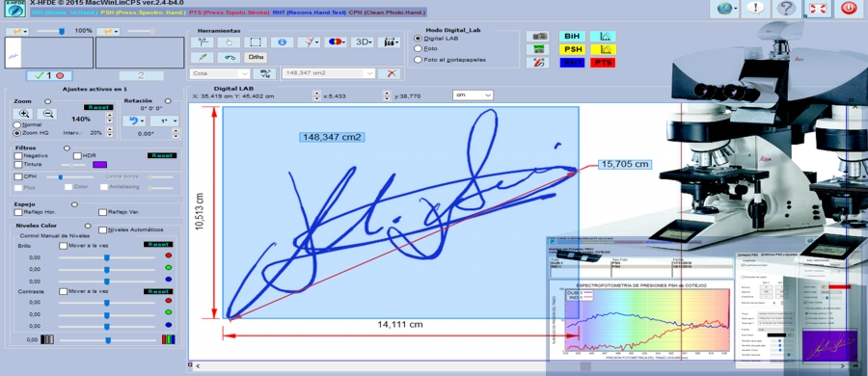Enable the Negativo filter checkbox
The image size is (868, 376).
tap(18, 156)
